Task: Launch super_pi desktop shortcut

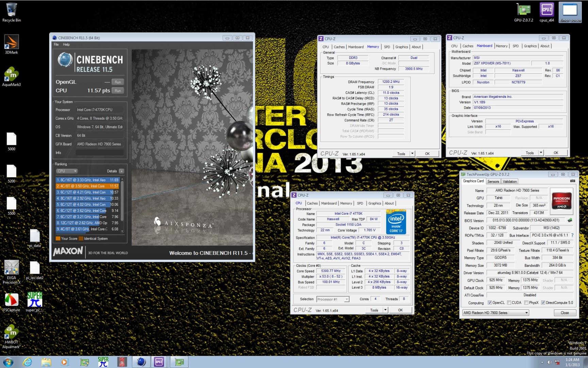Action: (x=35, y=302)
